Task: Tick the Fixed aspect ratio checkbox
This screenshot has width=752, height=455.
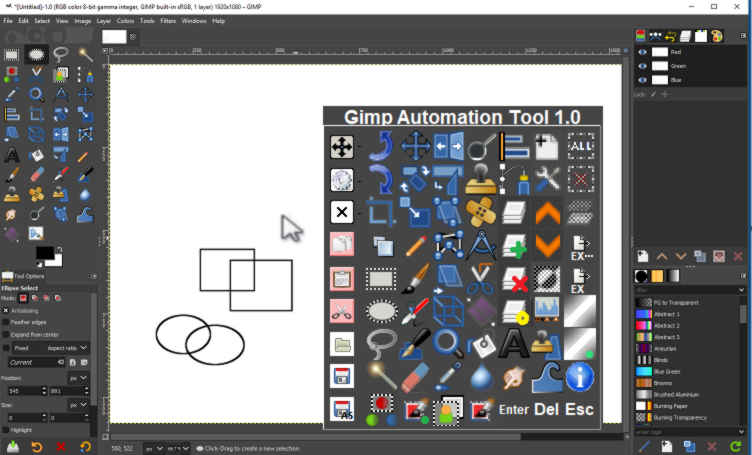Action: click(x=6, y=348)
